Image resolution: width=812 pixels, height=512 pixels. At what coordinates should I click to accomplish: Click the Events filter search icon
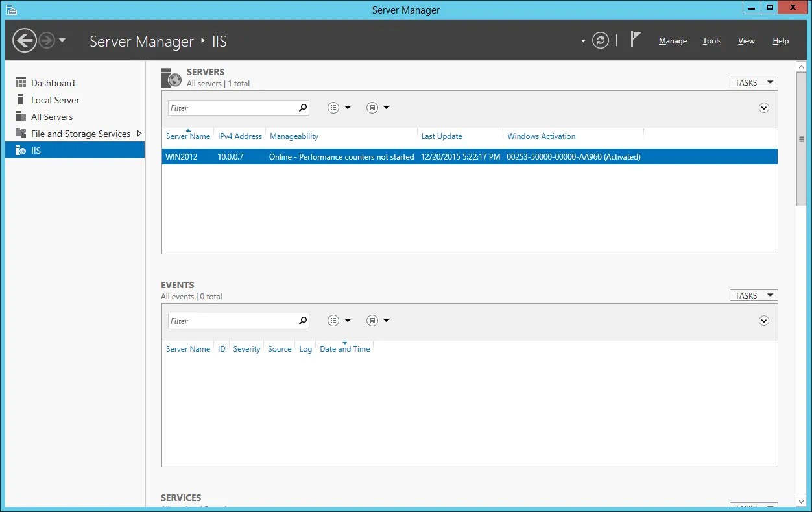303,321
